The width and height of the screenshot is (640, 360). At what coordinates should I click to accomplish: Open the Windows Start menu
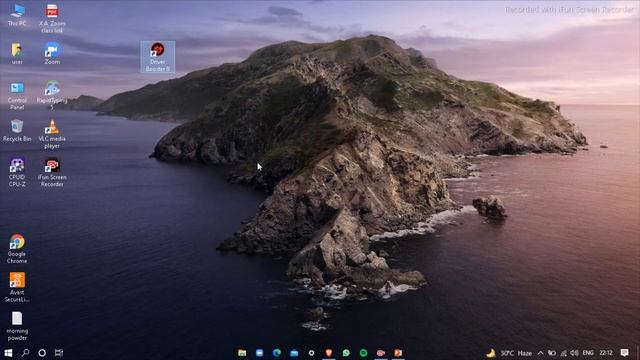[x=8, y=353]
